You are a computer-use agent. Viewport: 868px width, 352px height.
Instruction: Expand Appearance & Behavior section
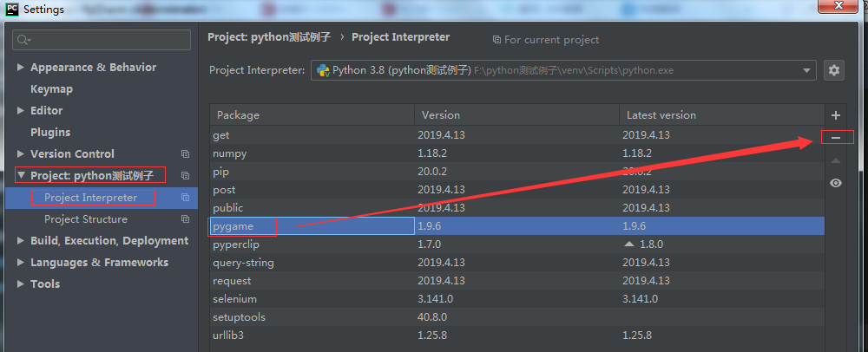point(21,67)
